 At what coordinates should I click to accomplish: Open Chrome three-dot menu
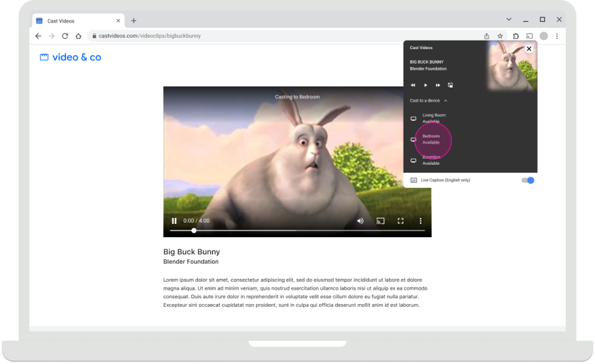(x=557, y=36)
